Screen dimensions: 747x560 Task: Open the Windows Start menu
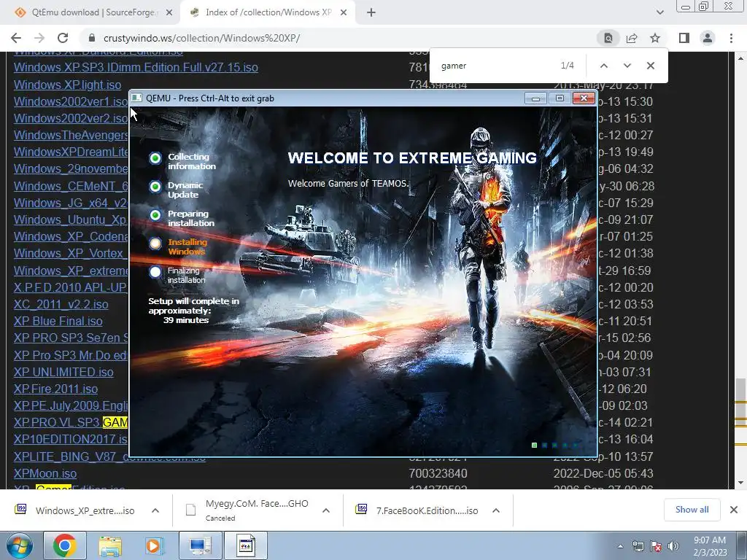19,545
